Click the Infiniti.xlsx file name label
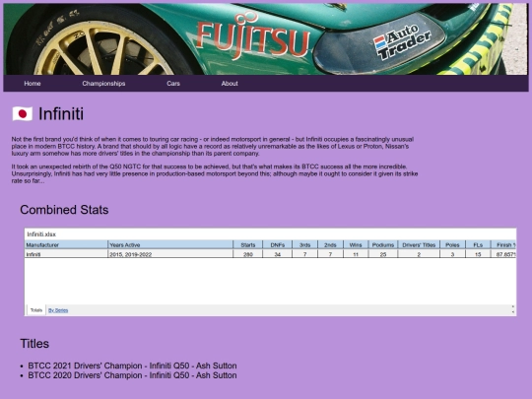The height and width of the screenshot is (399, 532). [x=41, y=234]
